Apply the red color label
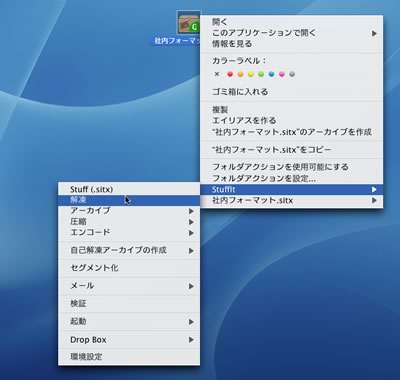This screenshot has height=380, width=400. (x=230, y=74)
